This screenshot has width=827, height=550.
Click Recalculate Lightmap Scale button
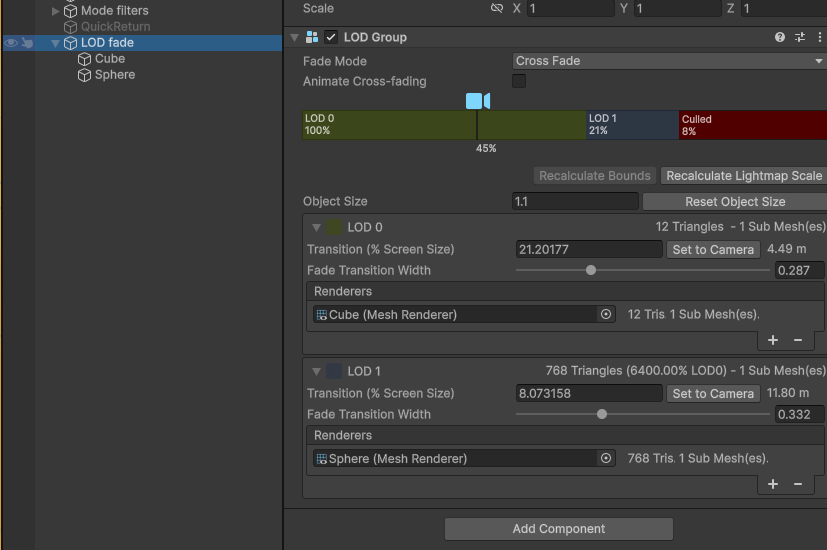(x=743, y=176)
